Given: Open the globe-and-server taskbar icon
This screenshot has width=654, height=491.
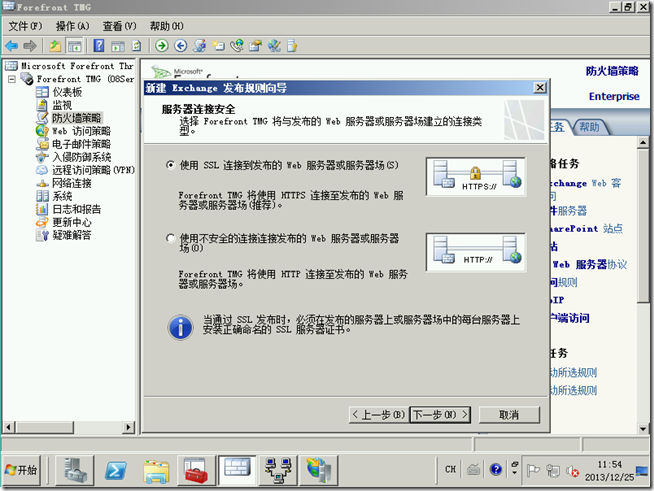Looking at the screenshot, I should [x=318, y=470].
